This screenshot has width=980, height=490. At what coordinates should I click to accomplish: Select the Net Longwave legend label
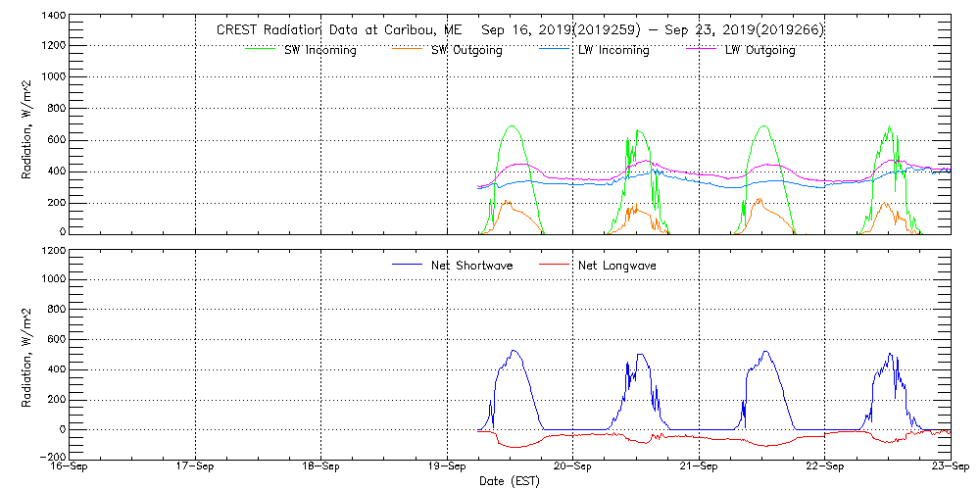pyautogui.click(x=617, y=266)
